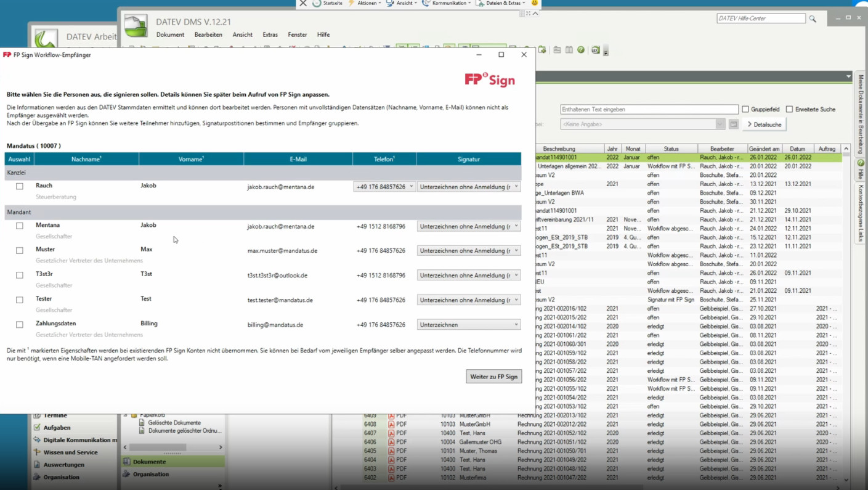Click the PDF icon in document row 6402

pos(391,478)
